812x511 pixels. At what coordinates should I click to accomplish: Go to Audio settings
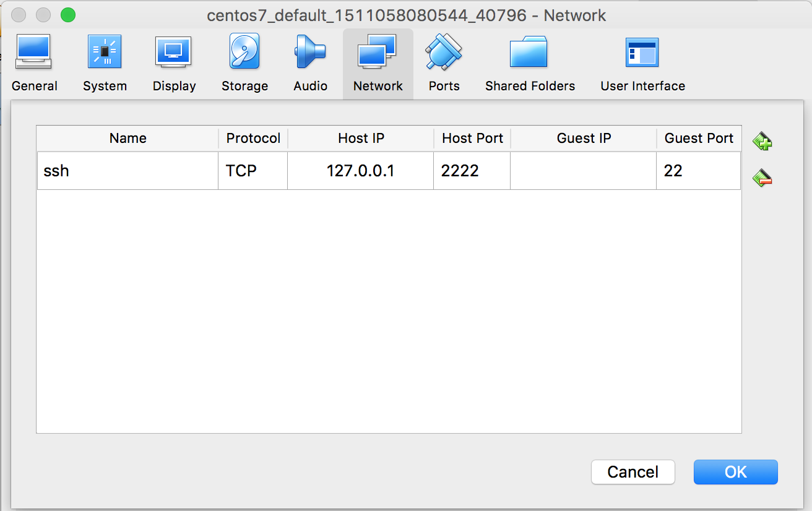[x=310, y=63]
